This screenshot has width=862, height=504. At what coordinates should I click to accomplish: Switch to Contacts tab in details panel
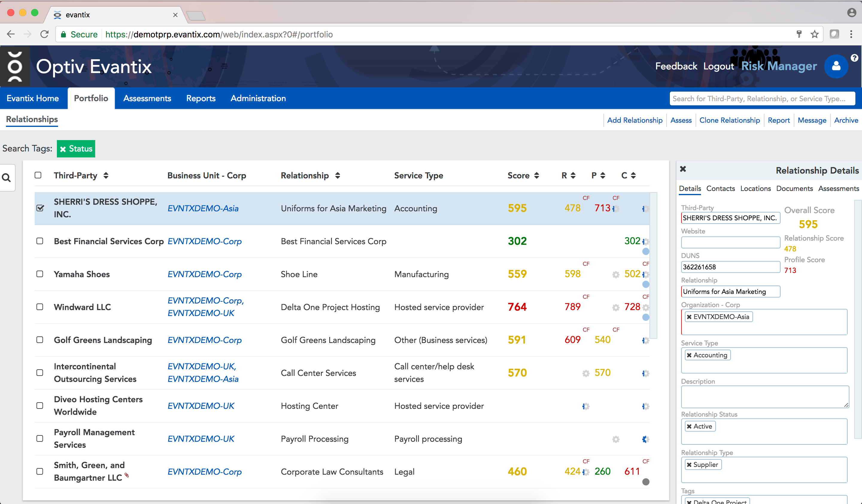click(720, 189)
